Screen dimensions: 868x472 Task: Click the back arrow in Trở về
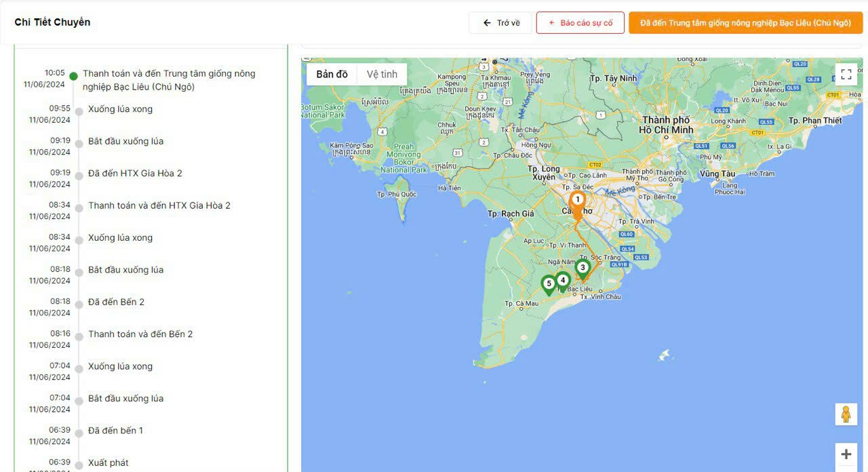click(487, 23)
